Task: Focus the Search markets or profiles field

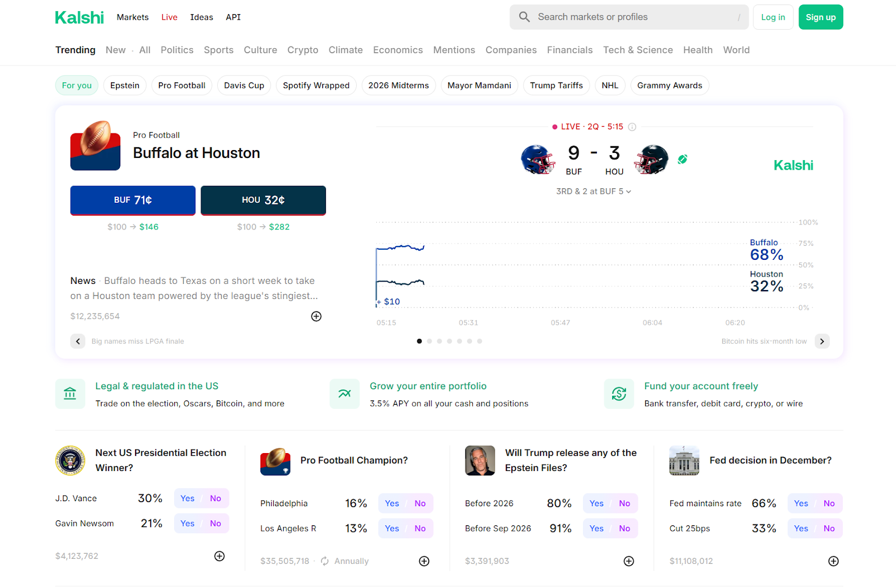Action: 633,17
